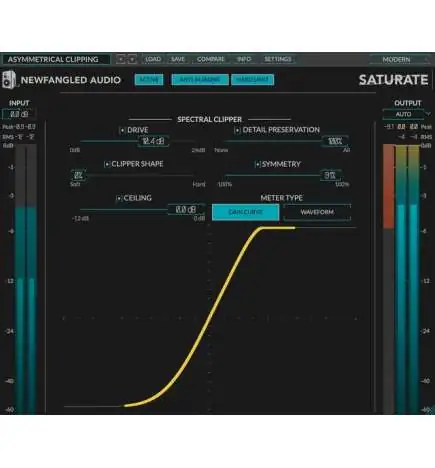435x468 pixels.
Task: Click COMPARE in the top bar
Action: 210,59
